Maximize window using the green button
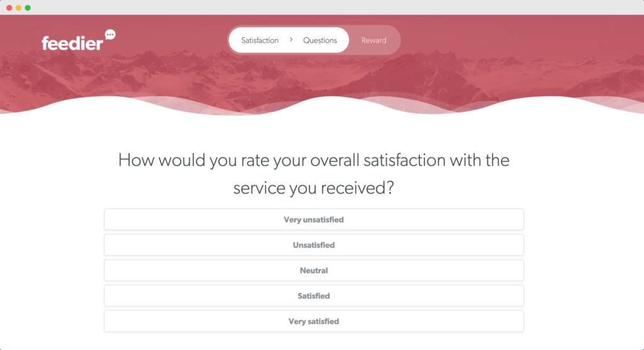The image size is (644, 350). [28, 8]
